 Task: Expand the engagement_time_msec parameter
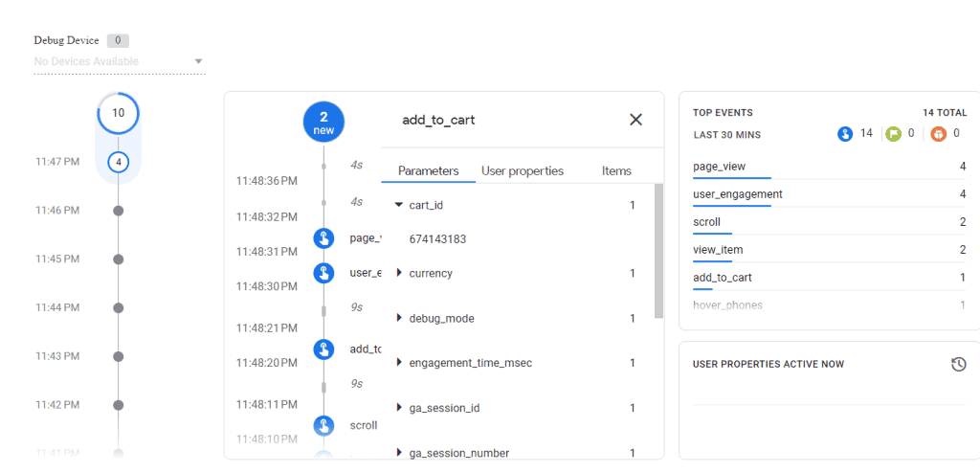coord(399,363)
